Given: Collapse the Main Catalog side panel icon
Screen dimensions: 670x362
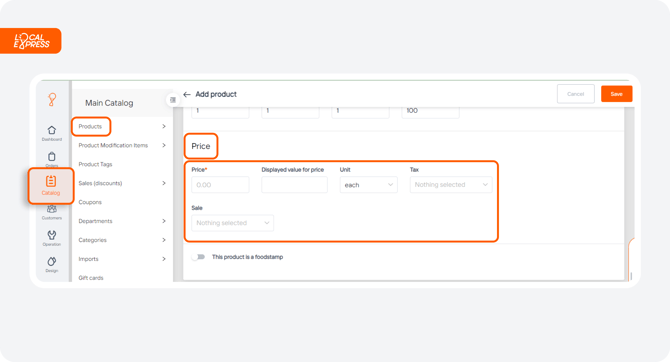Looking at the screenshot, I should [173, 100].
